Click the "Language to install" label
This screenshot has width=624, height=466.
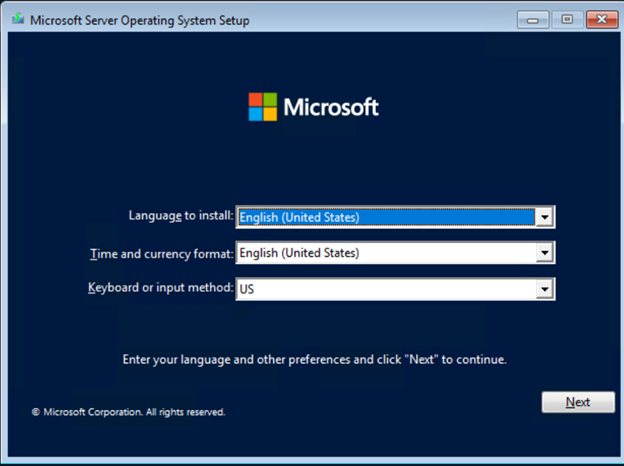click(180, 216)
